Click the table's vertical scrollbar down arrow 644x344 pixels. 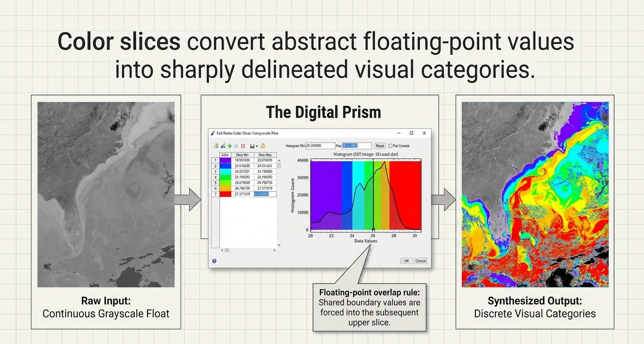click(x=279, y=245)
